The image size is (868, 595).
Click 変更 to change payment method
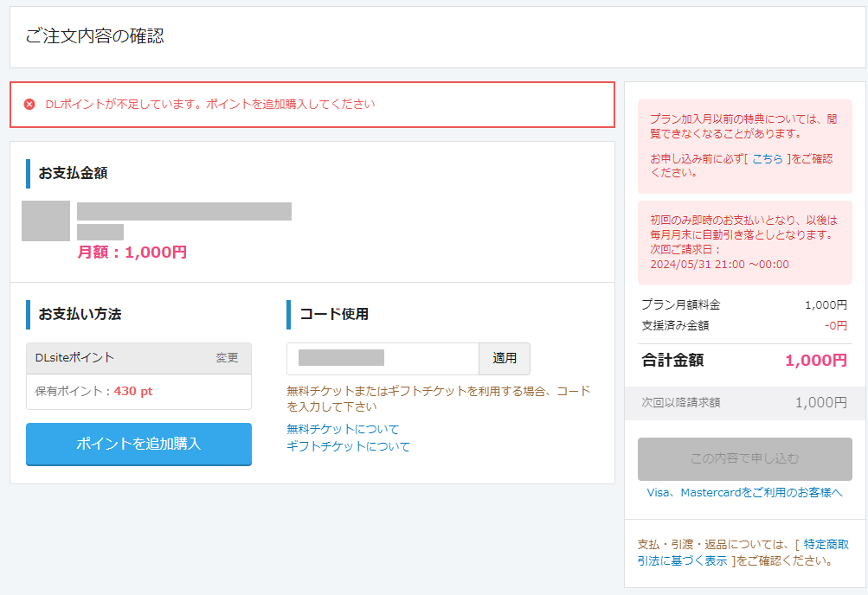[227, 358]
